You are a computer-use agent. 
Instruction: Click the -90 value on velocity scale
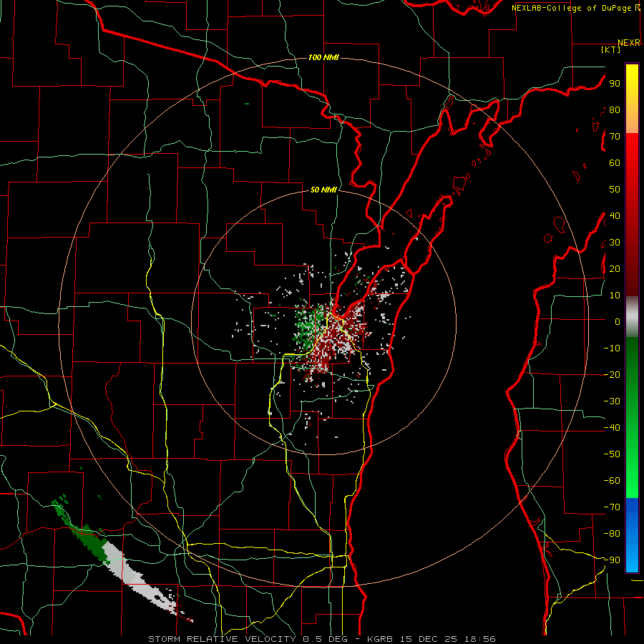(x=612, y=560)
